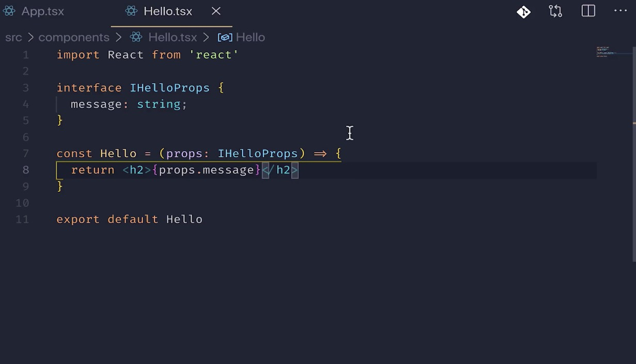Close the Hello.tsx tab
Screen dimensions: 636x364
(x=216, y=11)
